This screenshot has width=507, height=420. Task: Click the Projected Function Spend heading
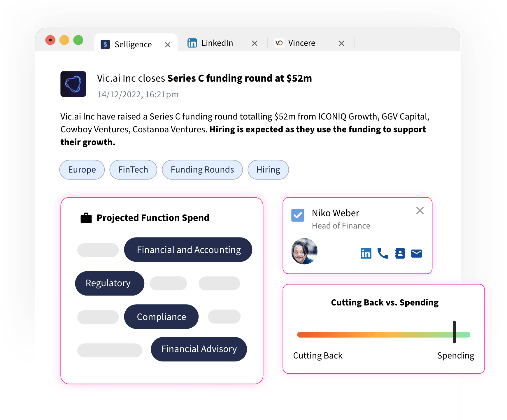(153, 218)
